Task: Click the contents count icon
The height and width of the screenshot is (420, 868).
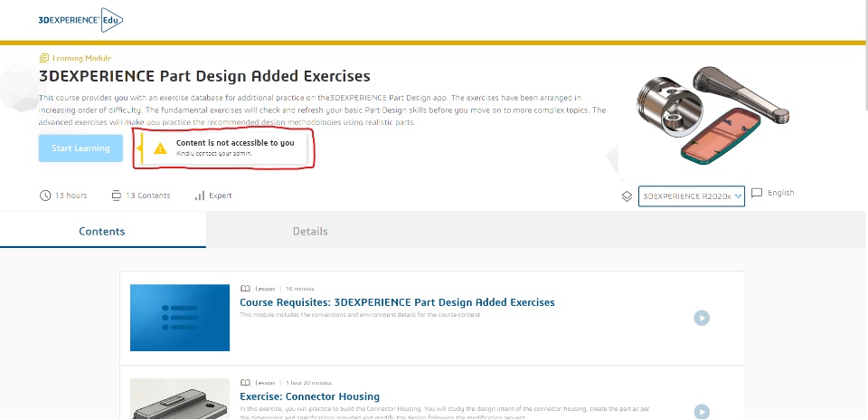Action: (x=116, y=196)
